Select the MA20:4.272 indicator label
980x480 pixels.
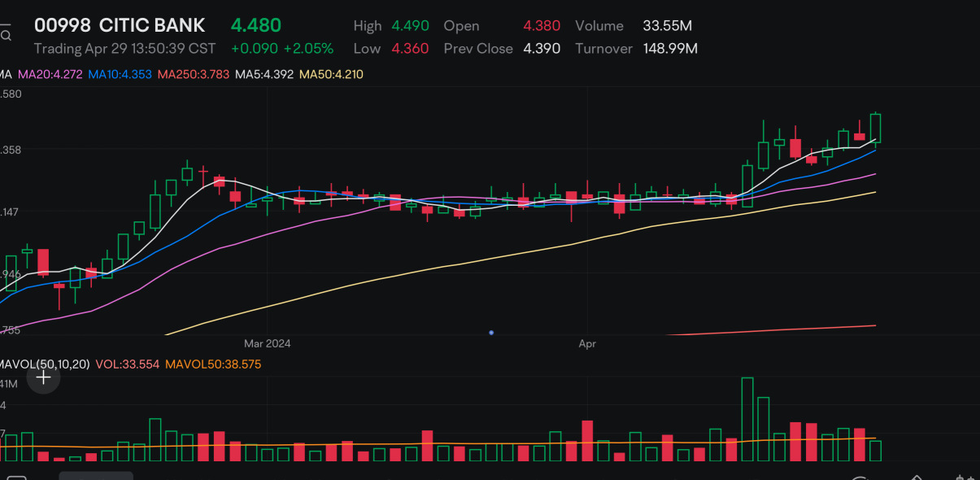[x=50, y=74]
